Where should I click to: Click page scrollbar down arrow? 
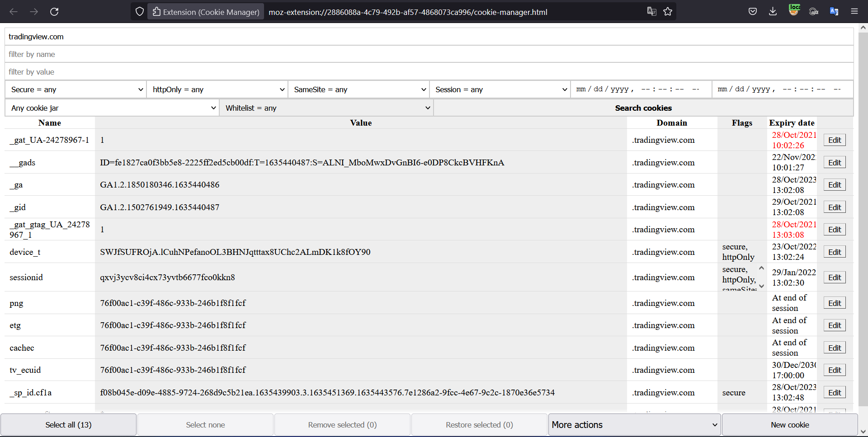863,432
